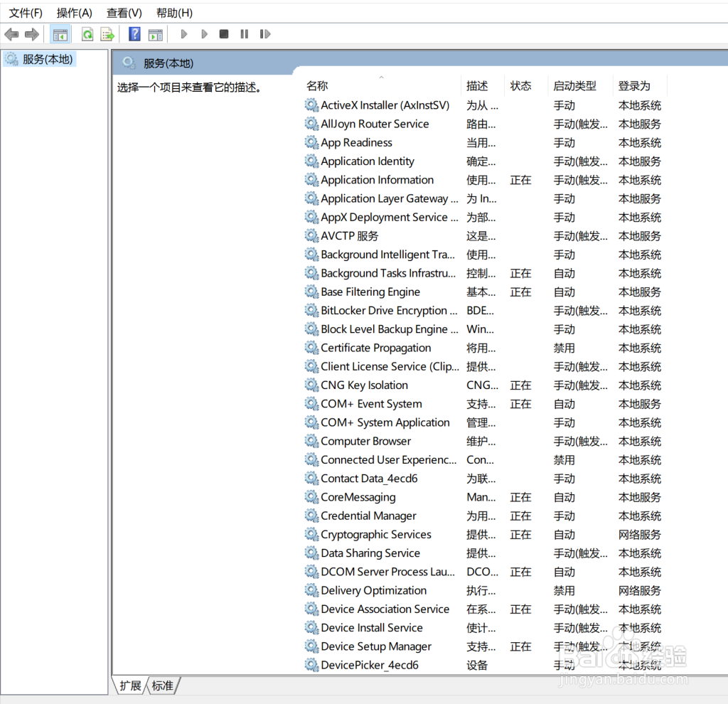Click the gear icon beside Delivery Optimization
728x704 pixels.
(x=311, y=590)
